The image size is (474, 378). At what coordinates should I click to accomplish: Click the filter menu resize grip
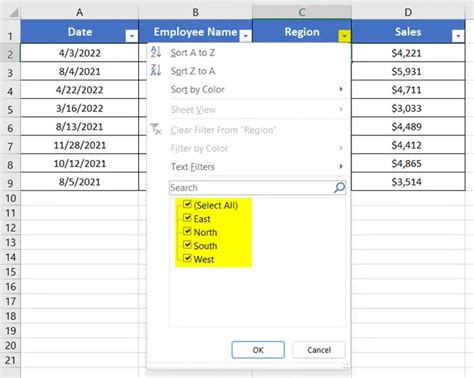pyautogui.click(x=346, y=366)
